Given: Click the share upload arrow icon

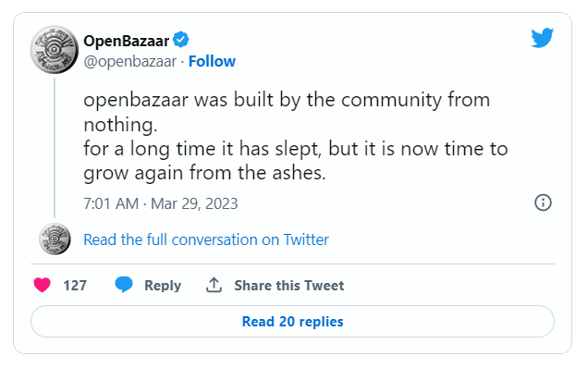Looking at the screenshot, I should (x=214, y=285).
